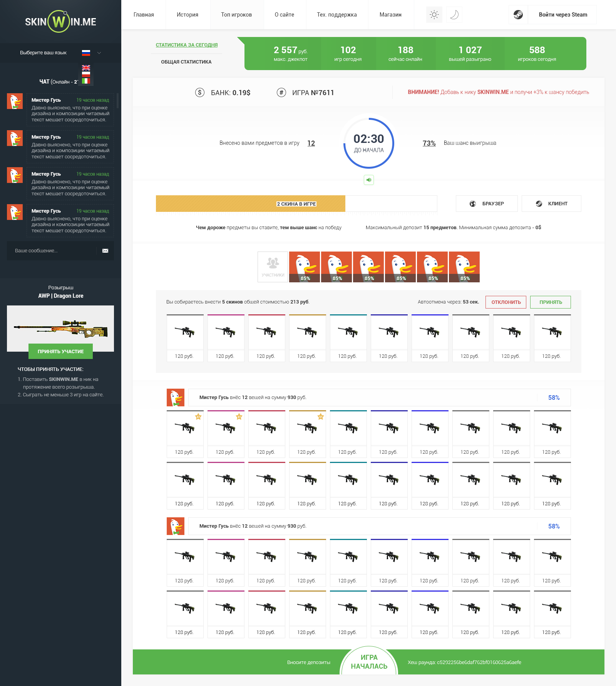Click the 12 deposited items link
This screenshot has width=616, height=686.
[x=311, y=143]
